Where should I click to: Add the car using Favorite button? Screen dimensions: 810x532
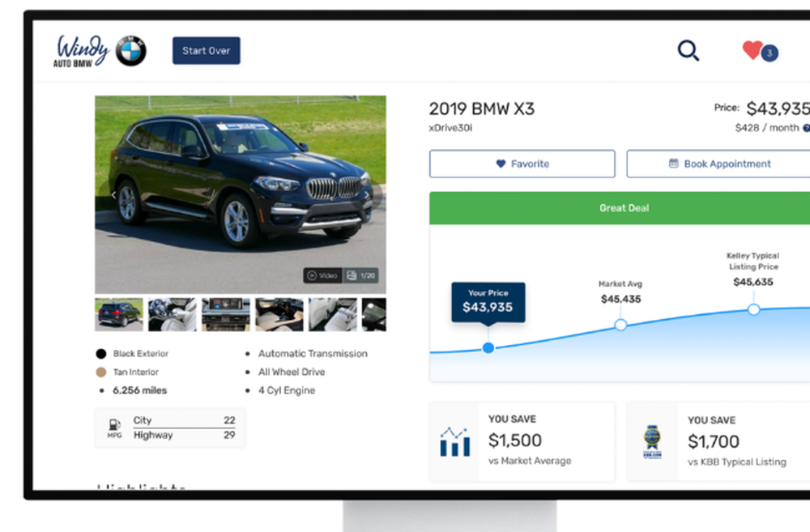coord(522,164)
